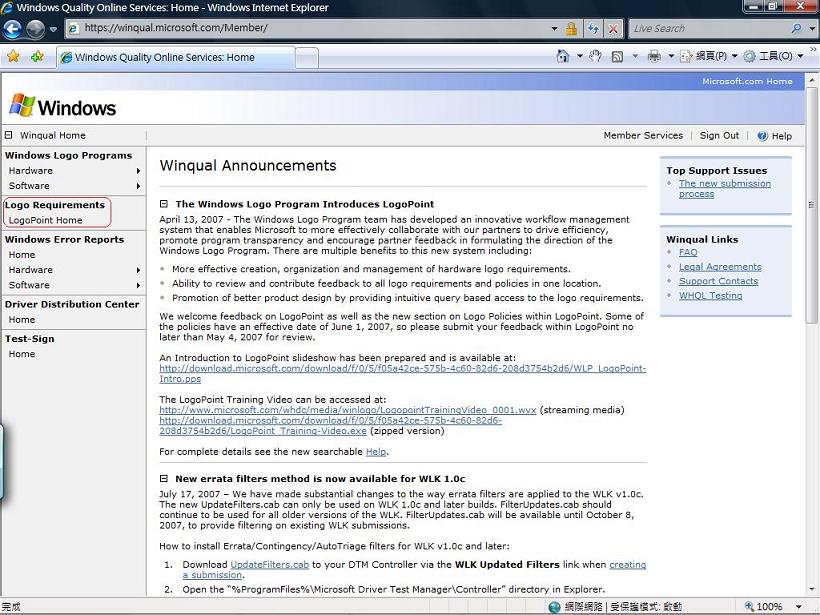
Task: Open 'creating a submission' link
Action: tap(627, 565)
